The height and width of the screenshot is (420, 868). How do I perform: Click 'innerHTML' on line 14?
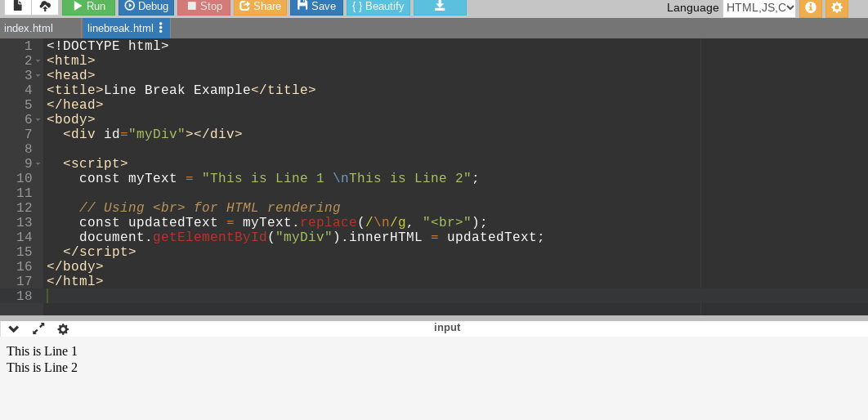[385, 238]
